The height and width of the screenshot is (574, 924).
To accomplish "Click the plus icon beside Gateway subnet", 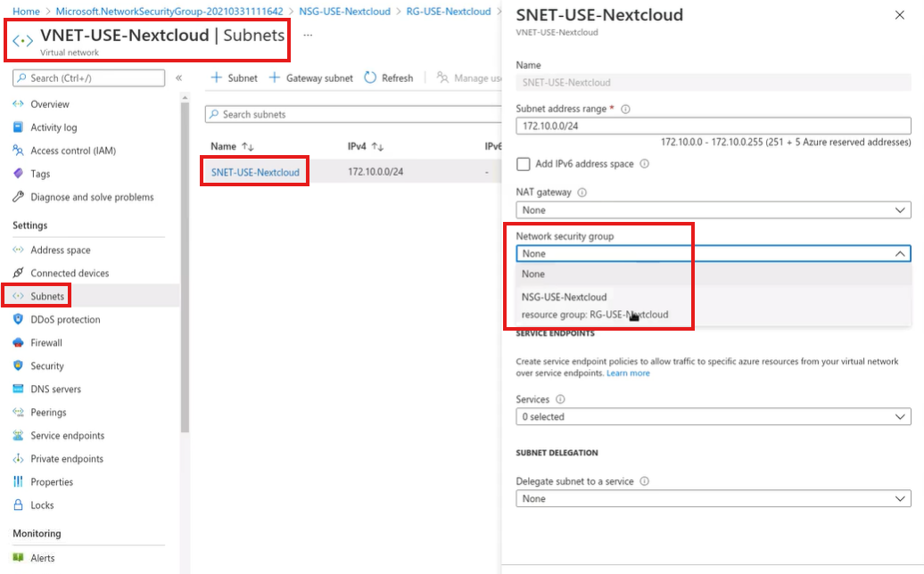I will point(274,78).
